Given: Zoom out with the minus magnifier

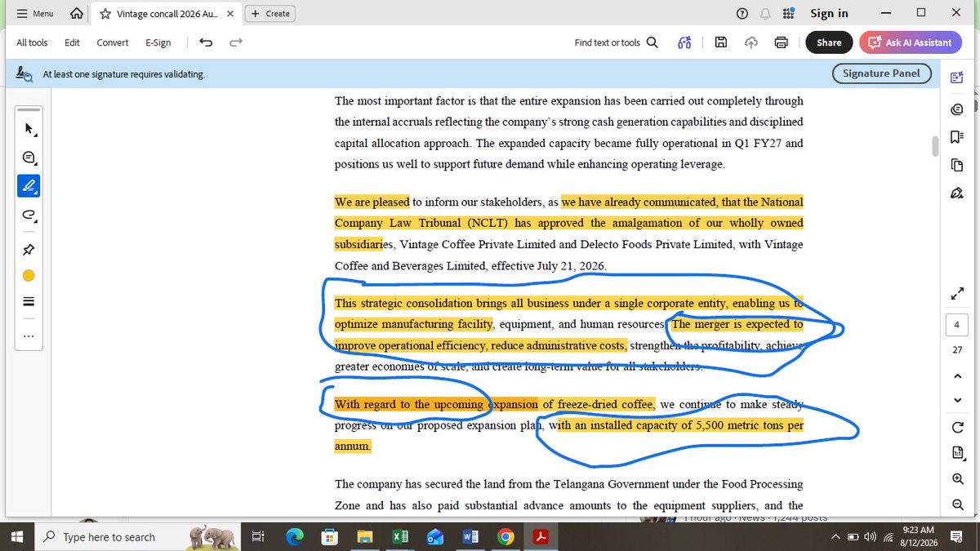Looking at the screenshot, I should (956, 505).
